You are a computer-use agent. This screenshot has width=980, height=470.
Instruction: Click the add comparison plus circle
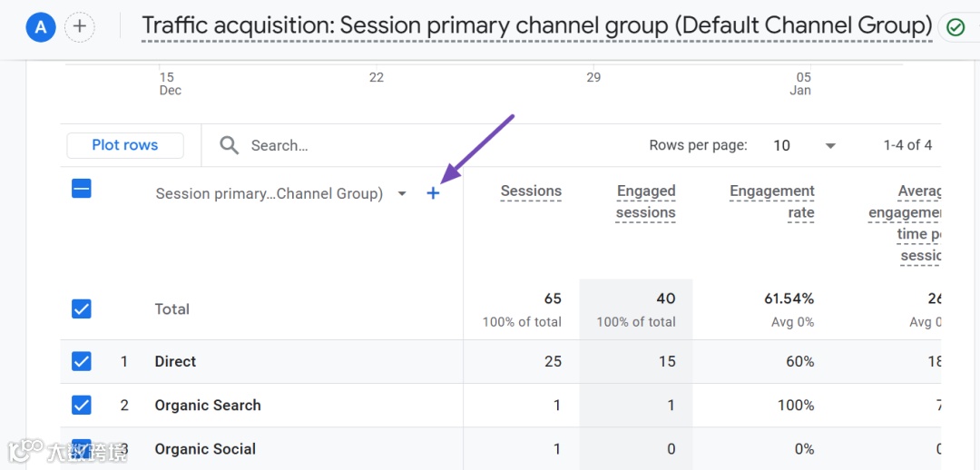pos(80,27)
